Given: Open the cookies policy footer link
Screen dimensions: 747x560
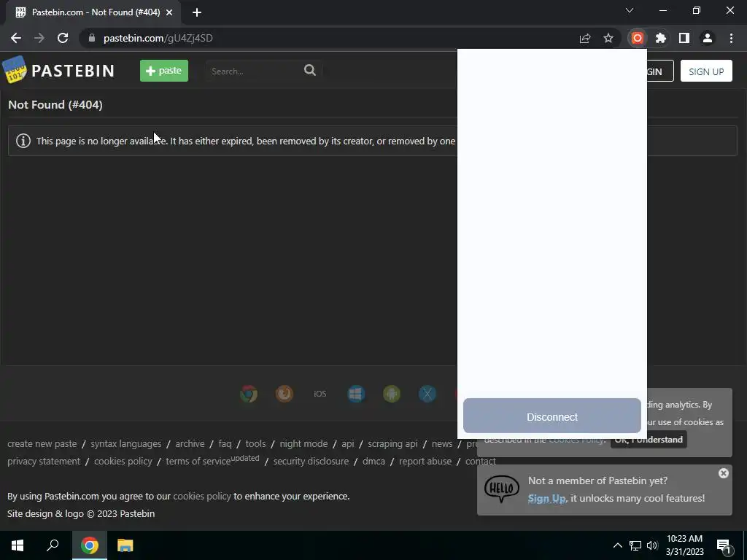Looking at the screenshot, I should pyautogui.click(x=123, y=462).
